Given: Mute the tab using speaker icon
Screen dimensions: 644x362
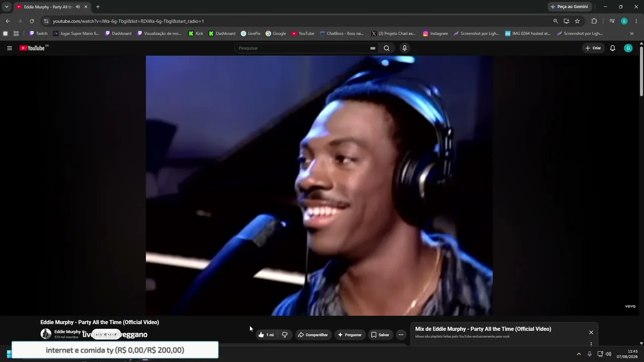Looking at the screenshot, I should 77,7.
